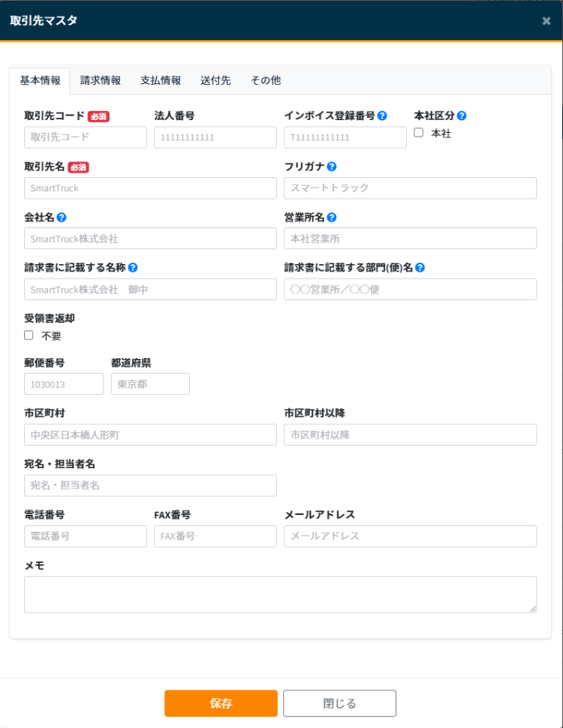Select the 送付先 tab
The height and width of the screenshot is (728, 563).
click(215, 80)
